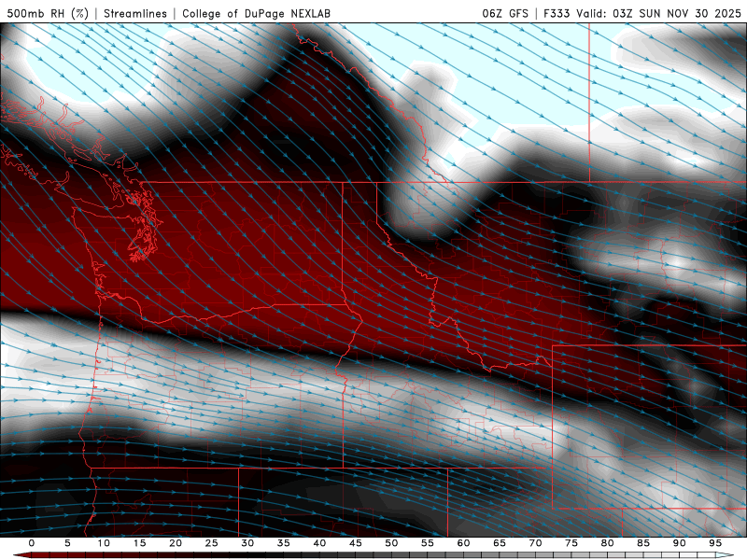Click the "35" value on the color scale
Viewport: 747px width, 560px height.
pyautogui.click(x=284, y=543)
